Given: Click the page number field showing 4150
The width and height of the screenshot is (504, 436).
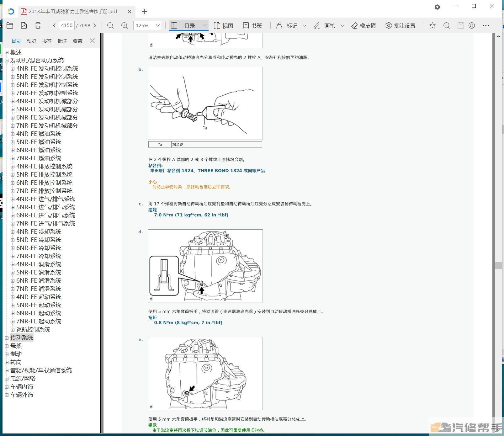Looking at the screenshot, I should (66, 25).
